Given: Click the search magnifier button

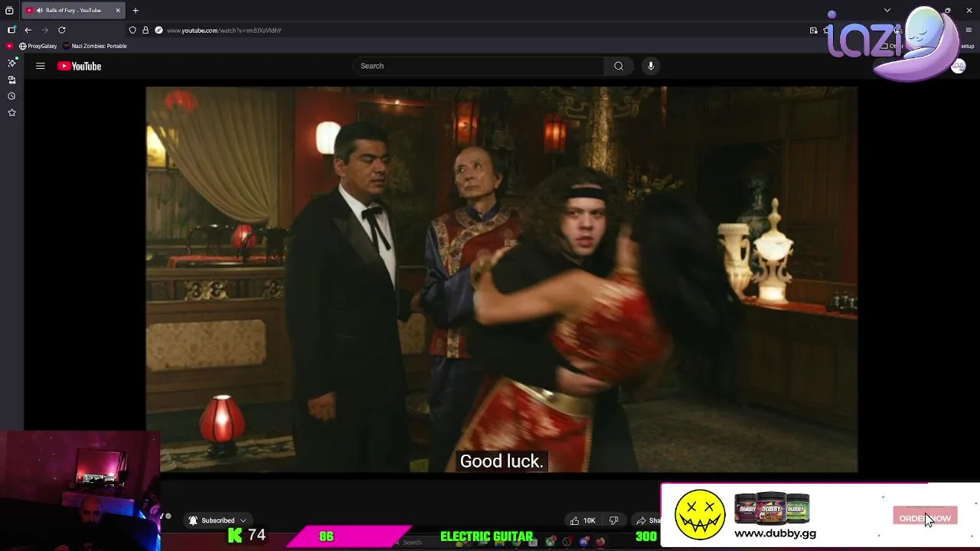Looking at the screenshot, I should pos(619,66).
